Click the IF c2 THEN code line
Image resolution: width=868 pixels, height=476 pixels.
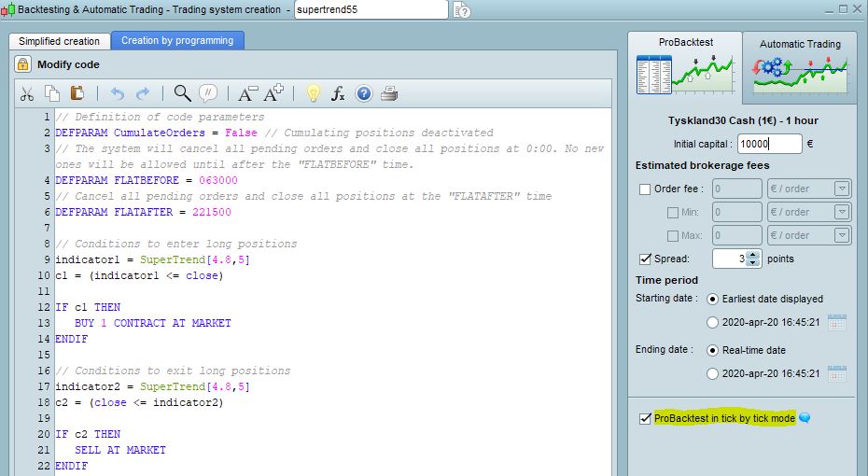pyautogui.click(x=88, y=434)
